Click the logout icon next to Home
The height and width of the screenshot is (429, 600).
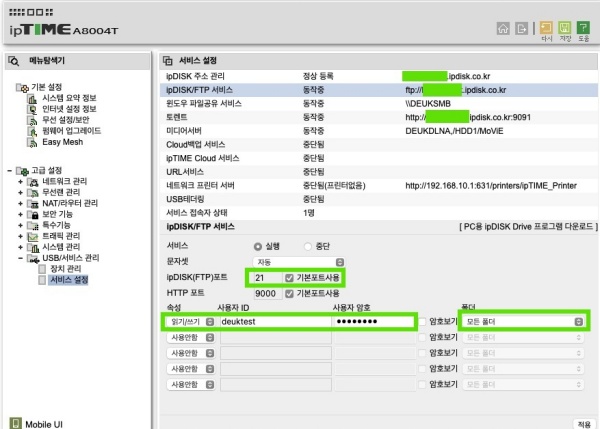(x=522, y=28)
